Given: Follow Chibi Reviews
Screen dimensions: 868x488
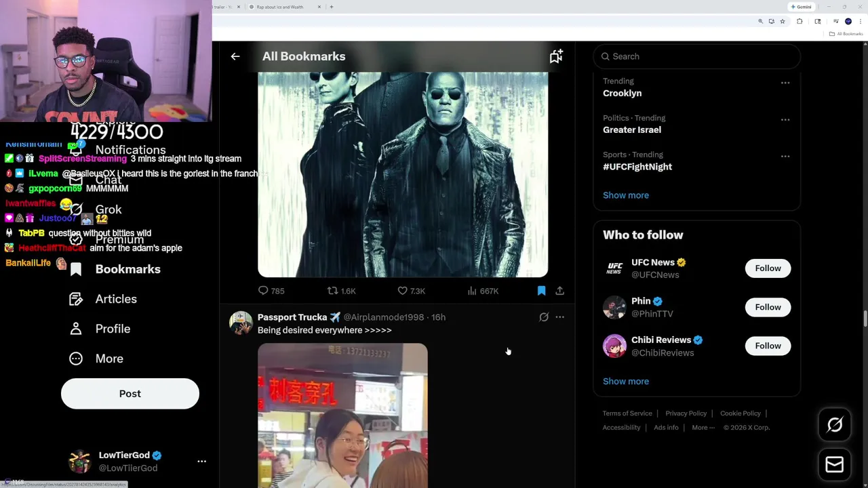Looking at the screenshot, I should [x=768, y=346].
